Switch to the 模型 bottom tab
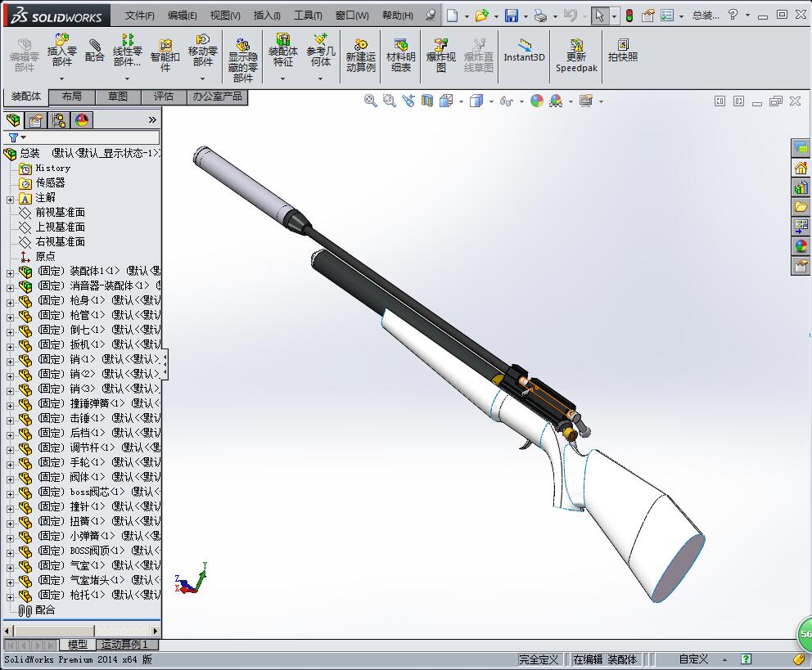This screenshot has width=812, height=670. pyautogui.click(x=78, y=645)
